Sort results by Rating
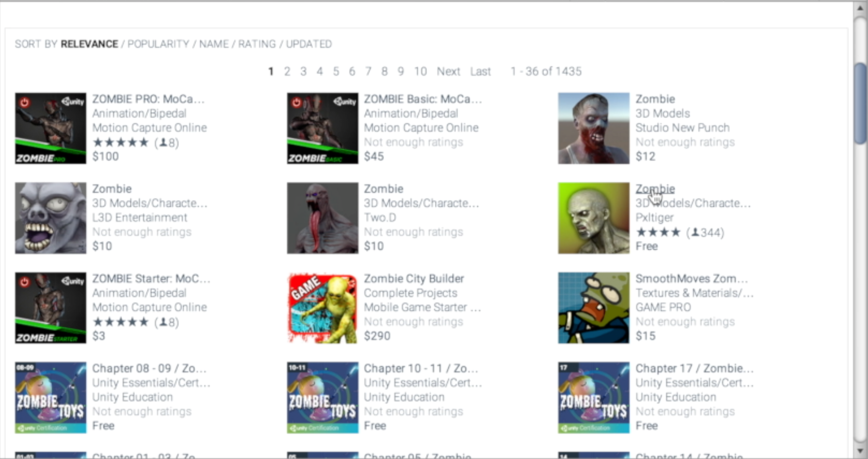The height and width of the screenshot is (459, 868). (x=257, y=44)
